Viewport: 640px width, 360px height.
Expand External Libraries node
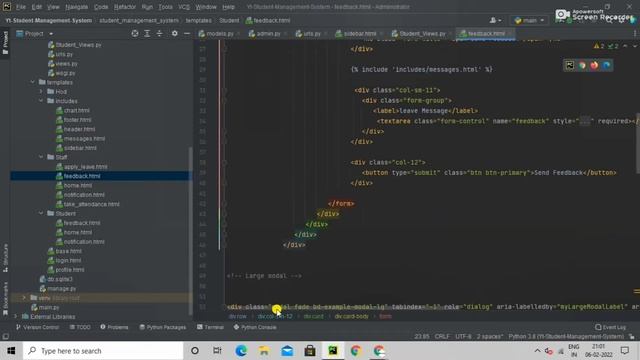tap(16, 317)
